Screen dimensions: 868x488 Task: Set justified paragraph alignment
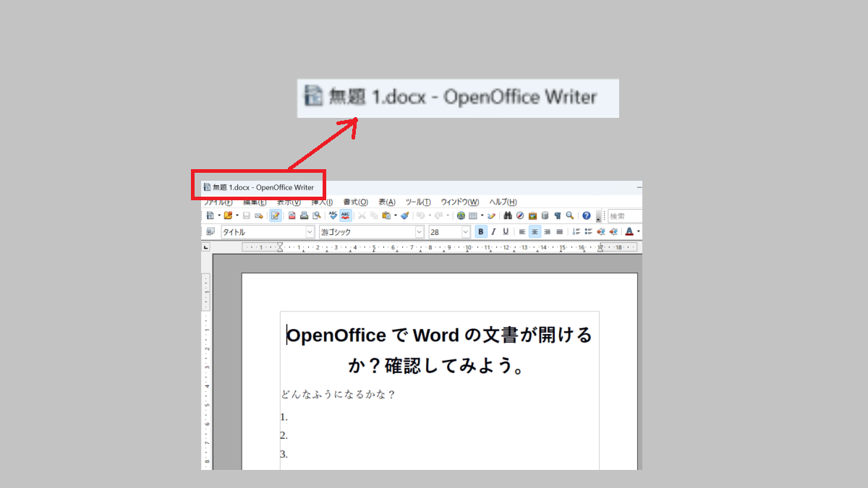tap(560, 232)
